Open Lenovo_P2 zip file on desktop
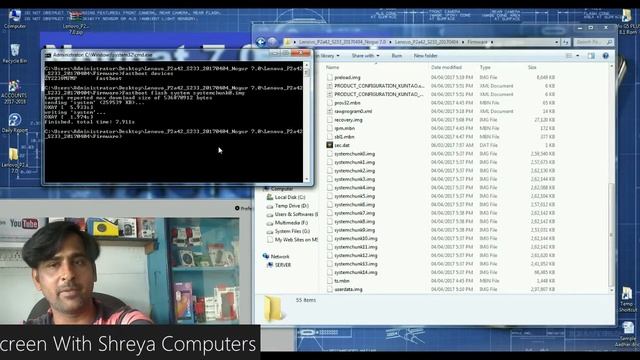This screenshot has width=640, height=360. [75, 22]
